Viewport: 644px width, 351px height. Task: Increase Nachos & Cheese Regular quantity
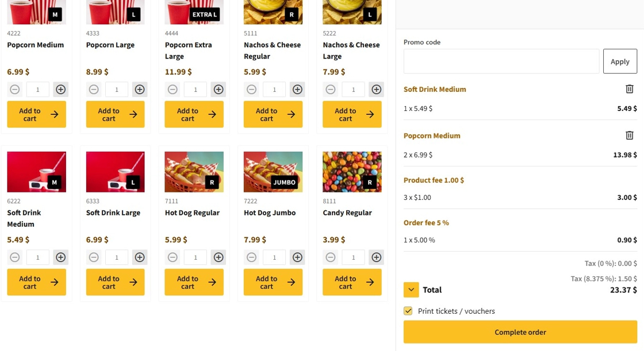coord(297,90)
